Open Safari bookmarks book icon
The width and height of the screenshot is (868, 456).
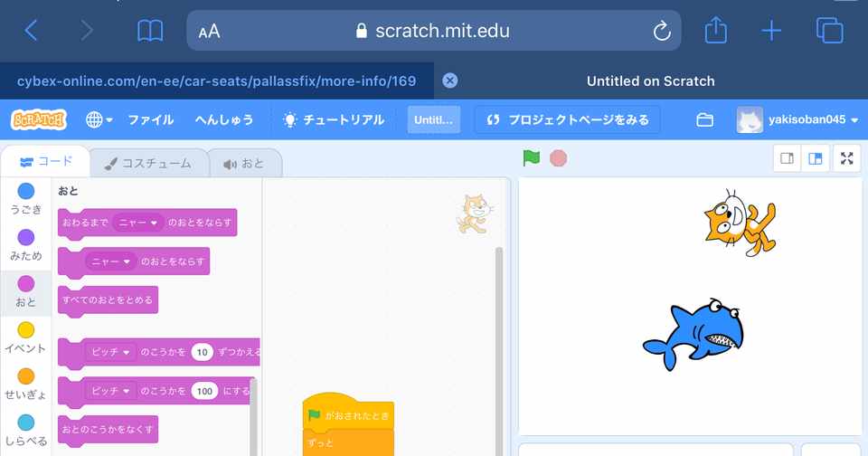pos(150,31)
